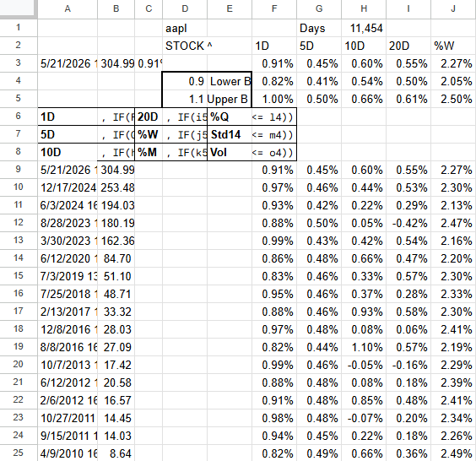
Task: Click the 0.93% value in row 17
Action: coord(364,312)
